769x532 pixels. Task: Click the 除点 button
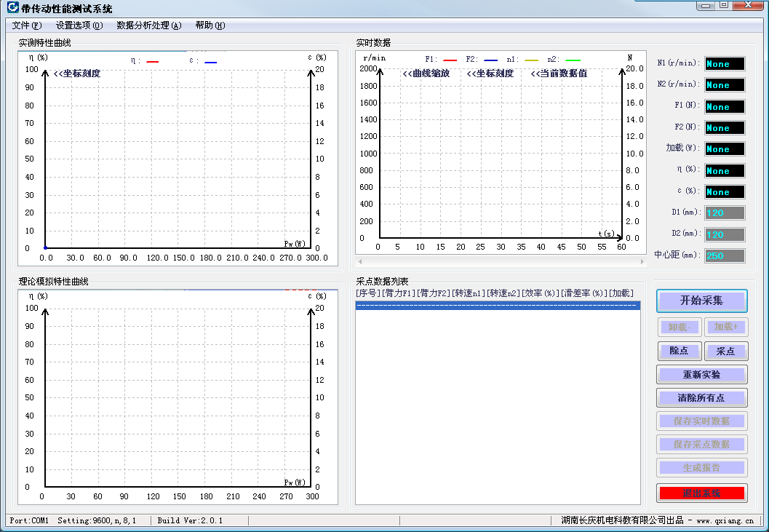click(679, 352)
